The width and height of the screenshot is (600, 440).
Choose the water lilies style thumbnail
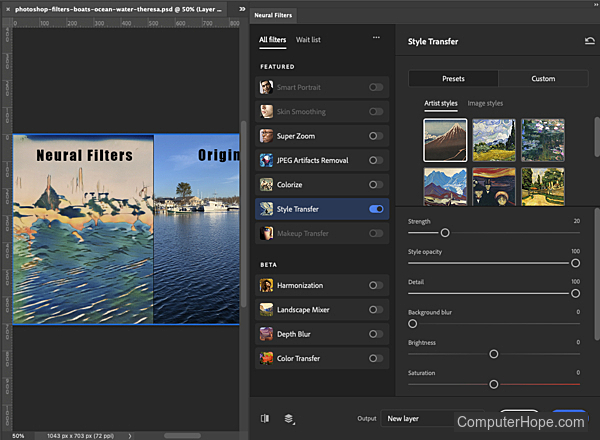[x=543, y=140]
